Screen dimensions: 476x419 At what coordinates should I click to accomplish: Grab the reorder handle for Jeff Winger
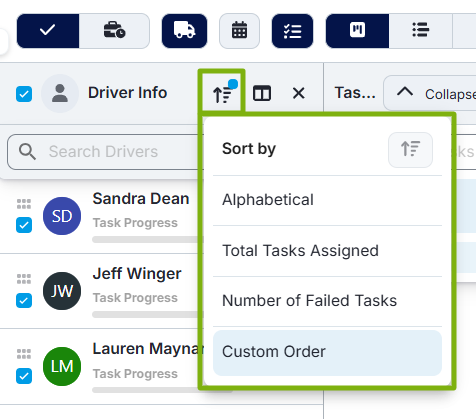click(x=24, y=279)
